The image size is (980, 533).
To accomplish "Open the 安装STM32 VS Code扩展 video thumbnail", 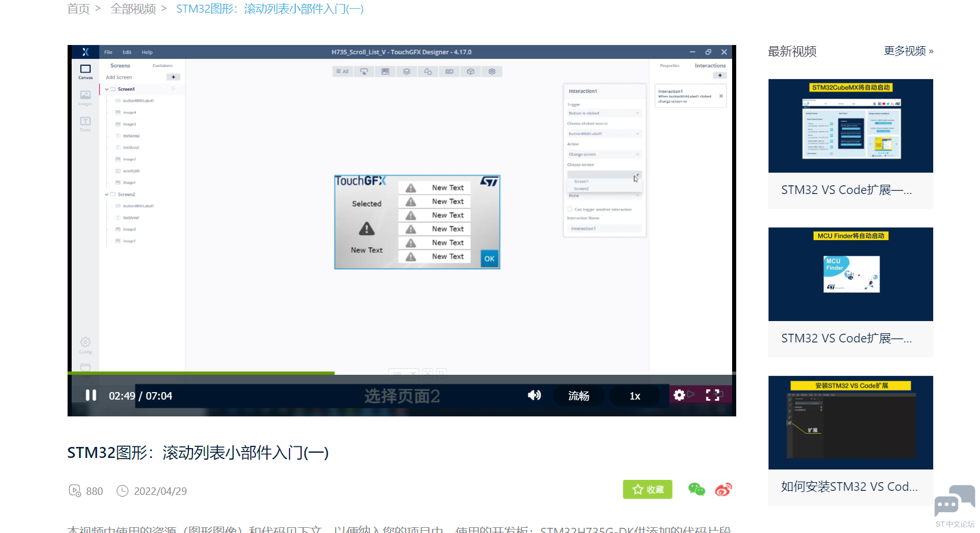I will [851, 423].
